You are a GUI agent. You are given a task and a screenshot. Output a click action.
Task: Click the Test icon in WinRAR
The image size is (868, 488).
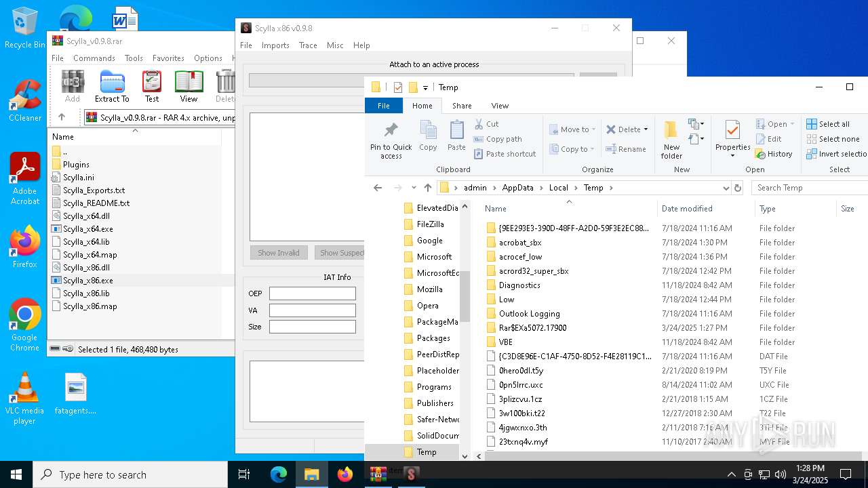click(152, 87)
